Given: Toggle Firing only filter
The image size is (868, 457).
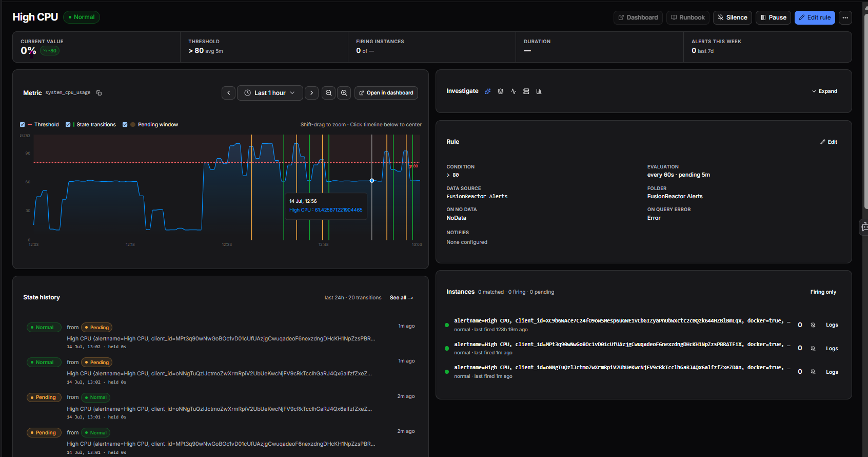Looking at the screenshot, I should click(823, 292).
